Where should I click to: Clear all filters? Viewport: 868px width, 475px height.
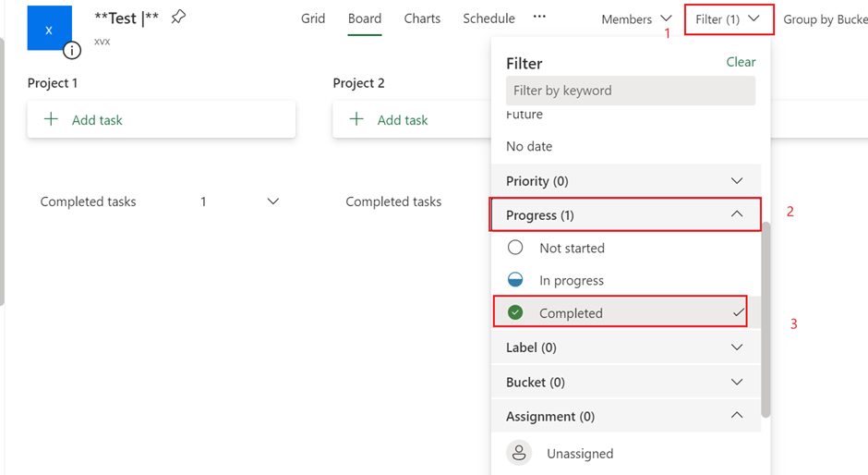click(741, 62)
